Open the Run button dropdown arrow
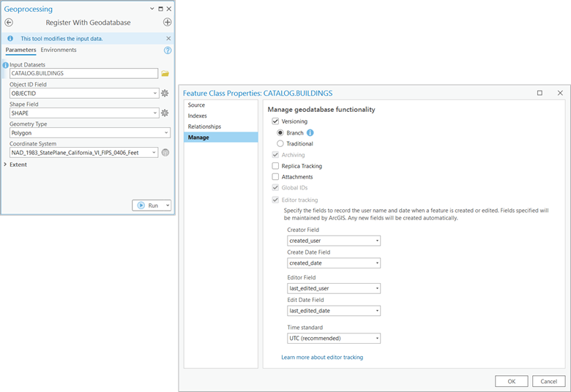 coord(168,206)
